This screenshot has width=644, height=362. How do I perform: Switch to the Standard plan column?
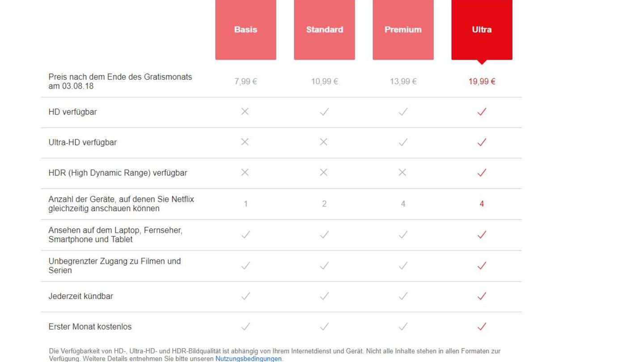pos(324,30)
